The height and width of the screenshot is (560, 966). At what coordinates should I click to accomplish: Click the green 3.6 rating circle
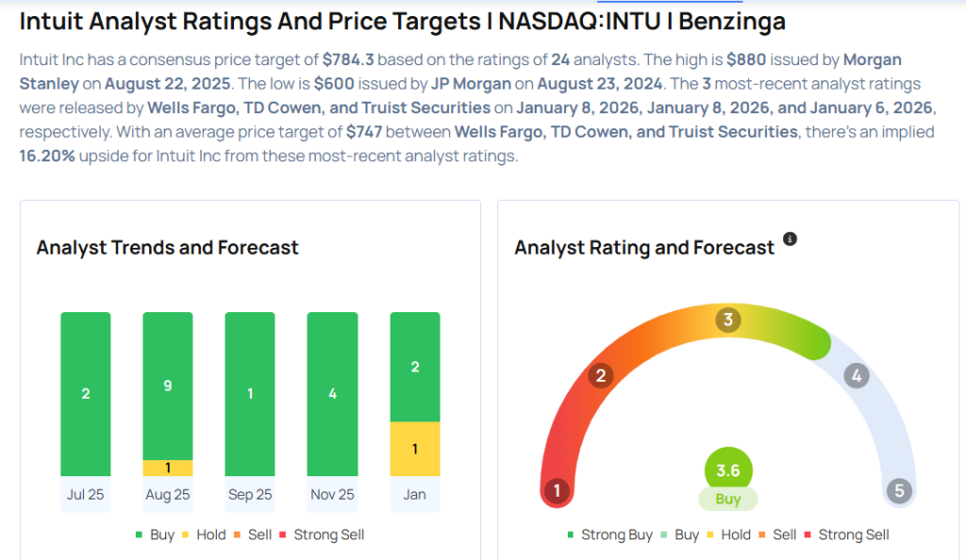(728, 470)
